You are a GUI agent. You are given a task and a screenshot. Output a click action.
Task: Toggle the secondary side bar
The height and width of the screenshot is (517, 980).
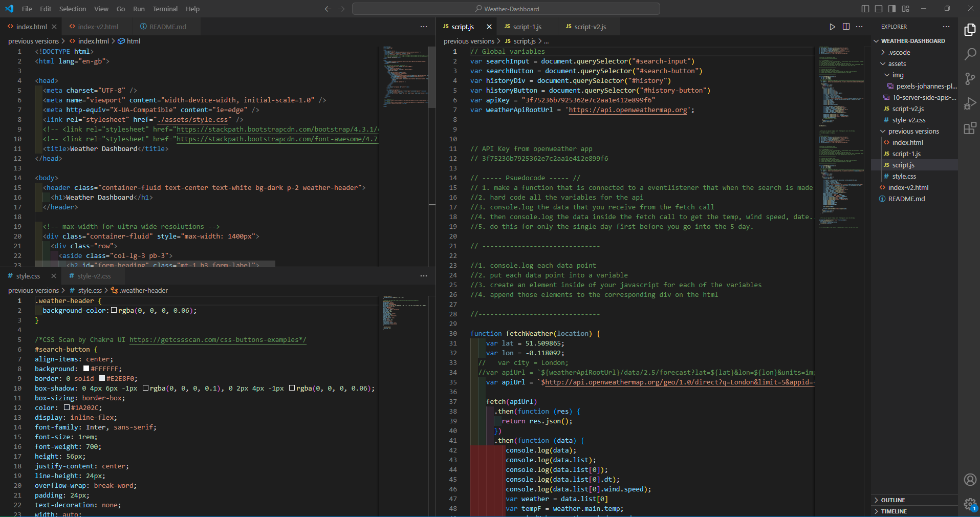pos(891,8)
